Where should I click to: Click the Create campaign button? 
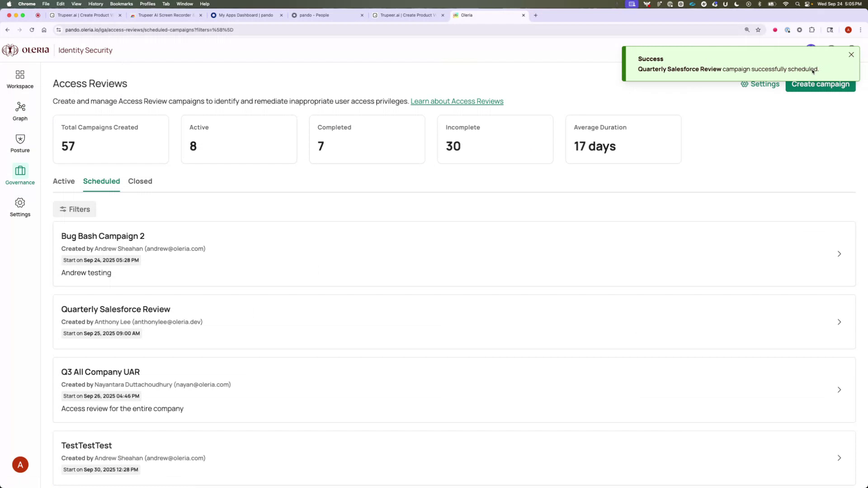click(820, 84)
